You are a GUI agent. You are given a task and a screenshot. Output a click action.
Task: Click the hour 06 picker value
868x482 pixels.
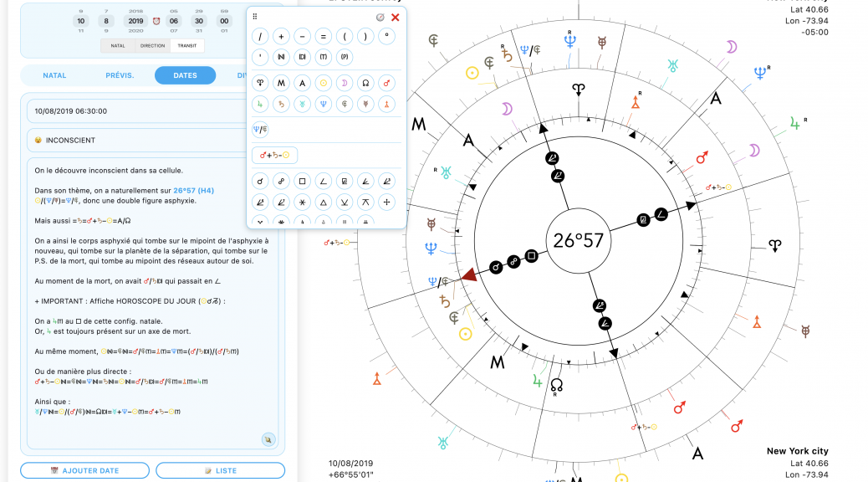click(x=174, y=21)
